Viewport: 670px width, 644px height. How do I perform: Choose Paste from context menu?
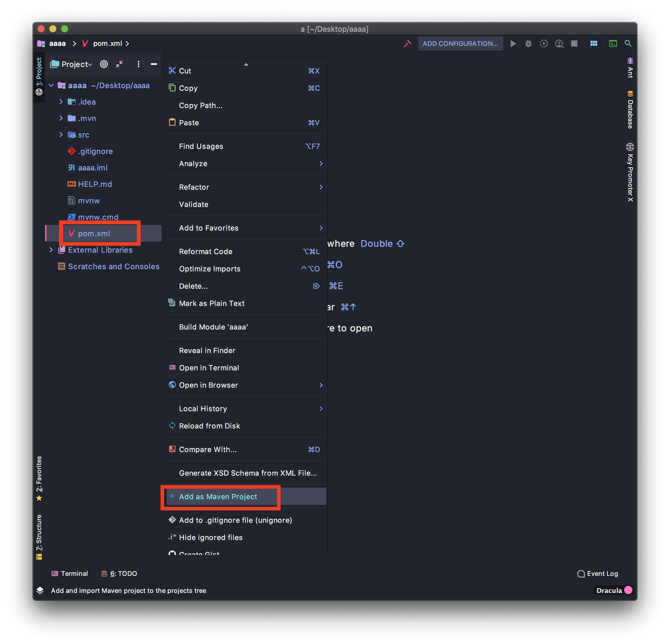tap(246, 123)
